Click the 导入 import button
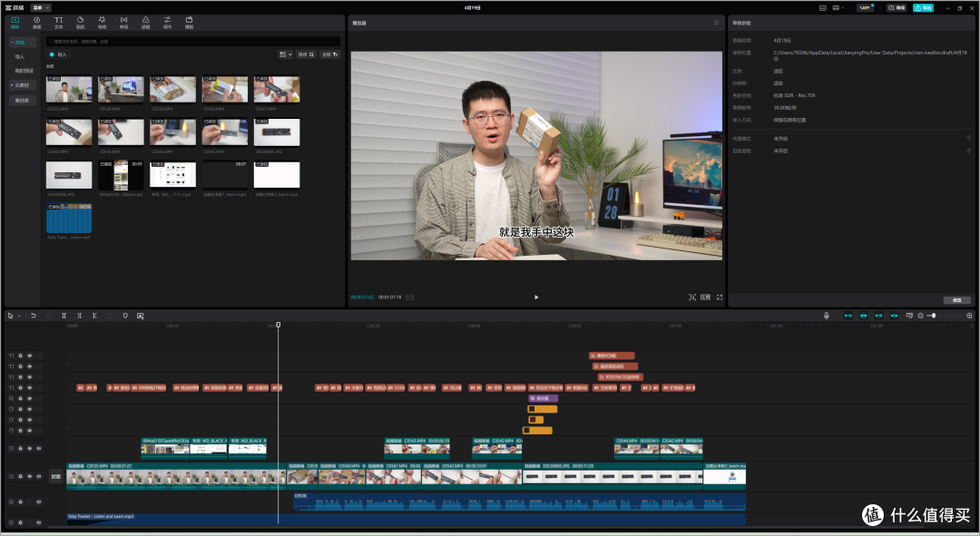 58,54
